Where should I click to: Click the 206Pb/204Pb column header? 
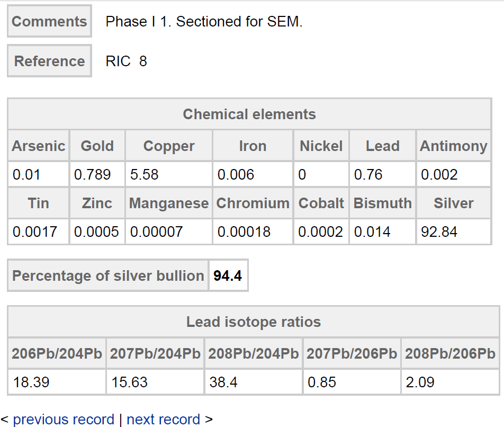pyautogui.click(x=57, y=354)
